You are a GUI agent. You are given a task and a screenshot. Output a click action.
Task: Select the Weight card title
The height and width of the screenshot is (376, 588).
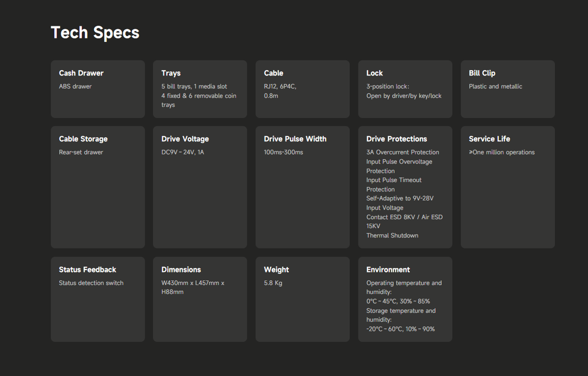(x=276, y=270)
